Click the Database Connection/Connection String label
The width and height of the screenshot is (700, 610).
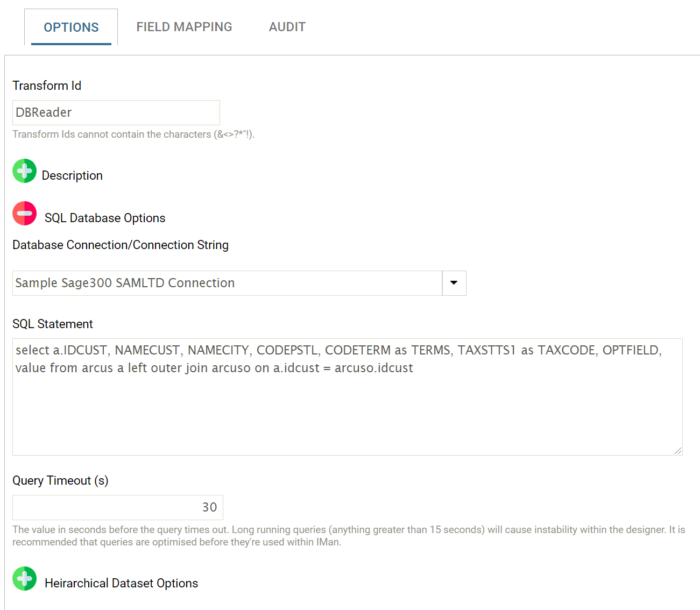(x=121, y=245)
